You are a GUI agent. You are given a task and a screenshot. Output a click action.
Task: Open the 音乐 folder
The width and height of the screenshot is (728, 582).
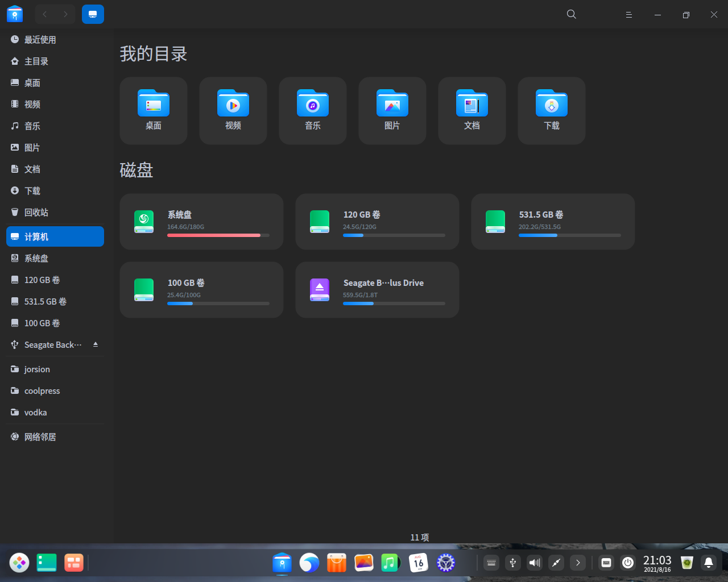(x=313, y=110)
